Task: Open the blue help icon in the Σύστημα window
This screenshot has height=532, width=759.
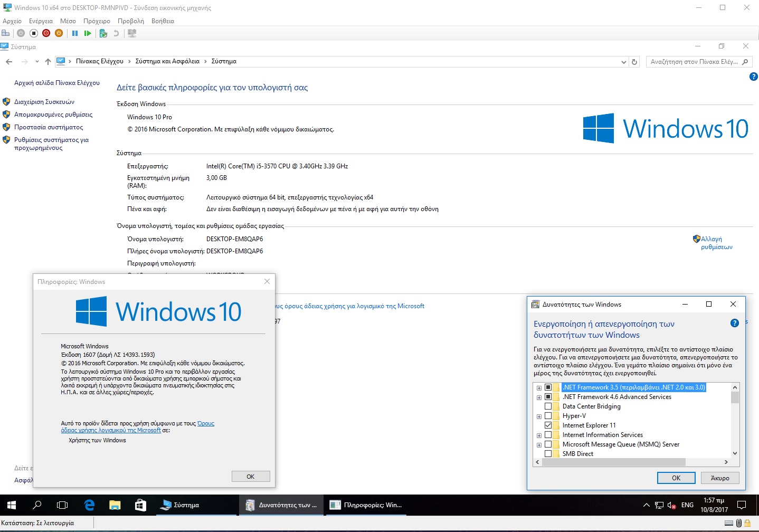Action: pyautogui.click(x=753, y=77)
